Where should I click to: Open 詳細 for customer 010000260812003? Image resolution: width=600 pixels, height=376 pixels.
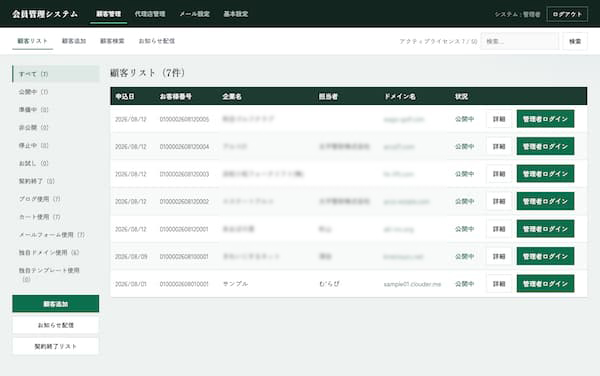(499, 174)
